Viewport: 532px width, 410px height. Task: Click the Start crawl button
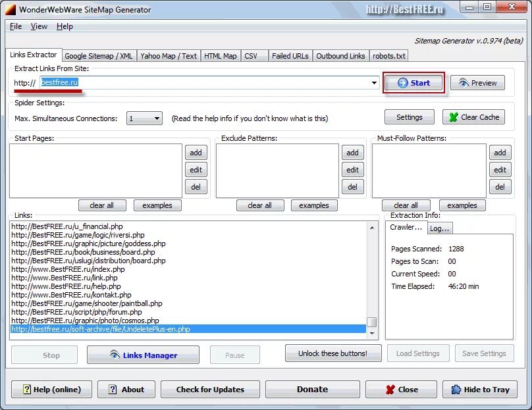(x=413, y=83)
